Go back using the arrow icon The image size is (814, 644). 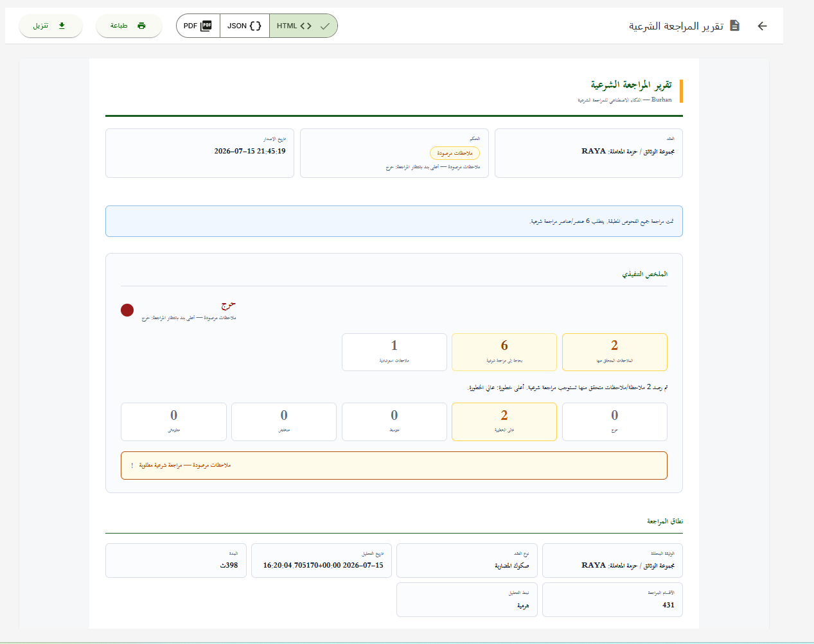(762, 26)
